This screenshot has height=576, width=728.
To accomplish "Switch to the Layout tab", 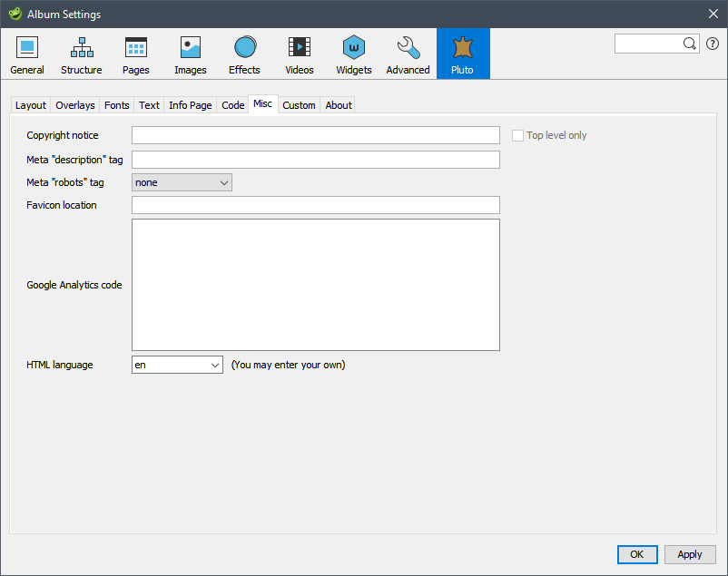I will click(31, 105).
